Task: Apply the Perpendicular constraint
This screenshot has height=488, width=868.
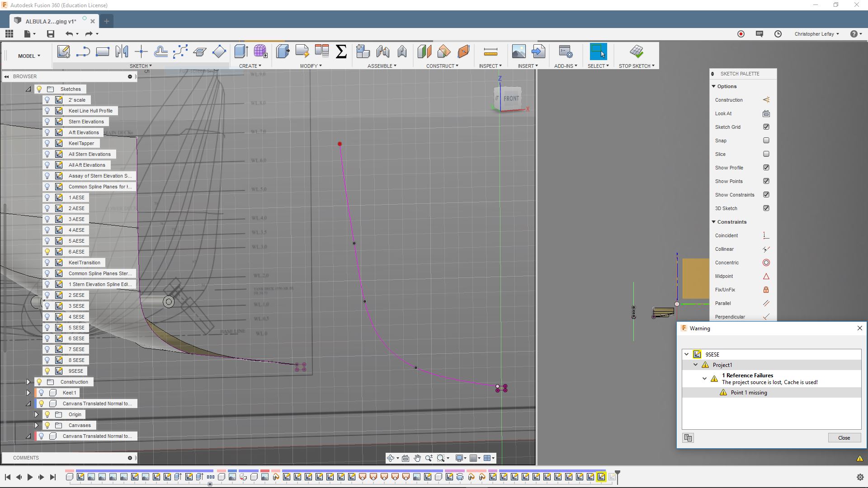Action: (x=766, y=316)
